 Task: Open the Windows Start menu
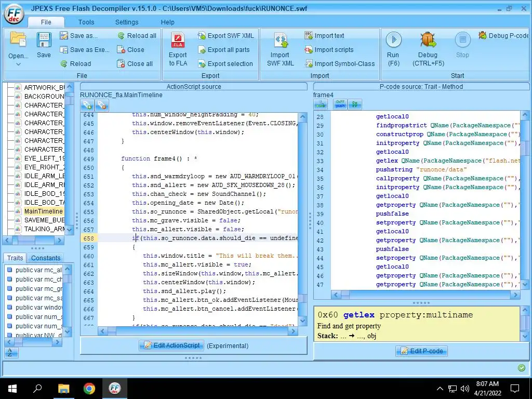[12, 389]
